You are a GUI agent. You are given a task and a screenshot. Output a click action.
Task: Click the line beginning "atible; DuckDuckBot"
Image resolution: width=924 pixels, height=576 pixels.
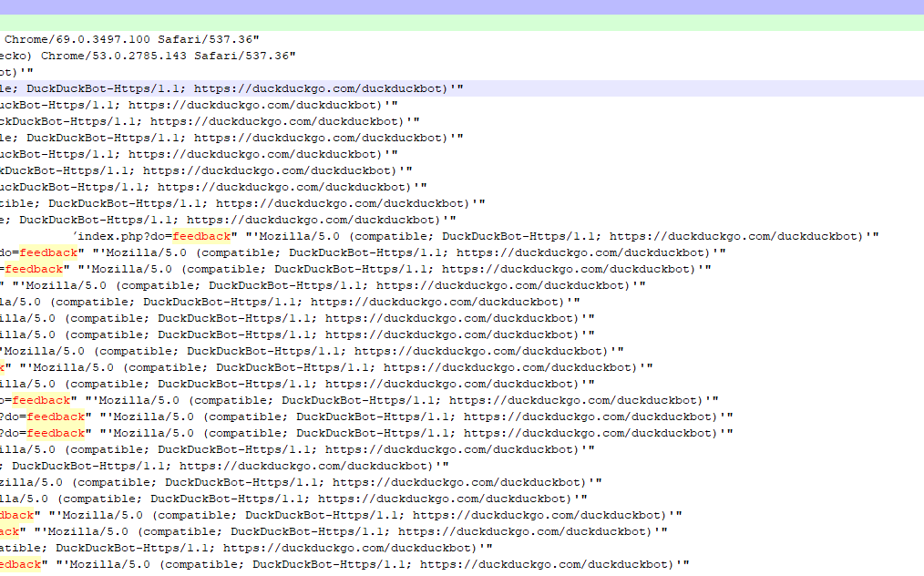[246, 549]
